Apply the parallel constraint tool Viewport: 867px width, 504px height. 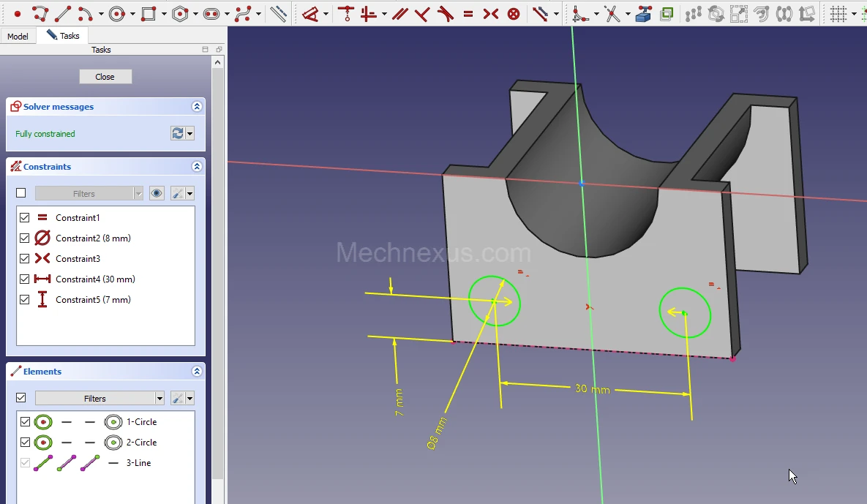tap(399, 14)
